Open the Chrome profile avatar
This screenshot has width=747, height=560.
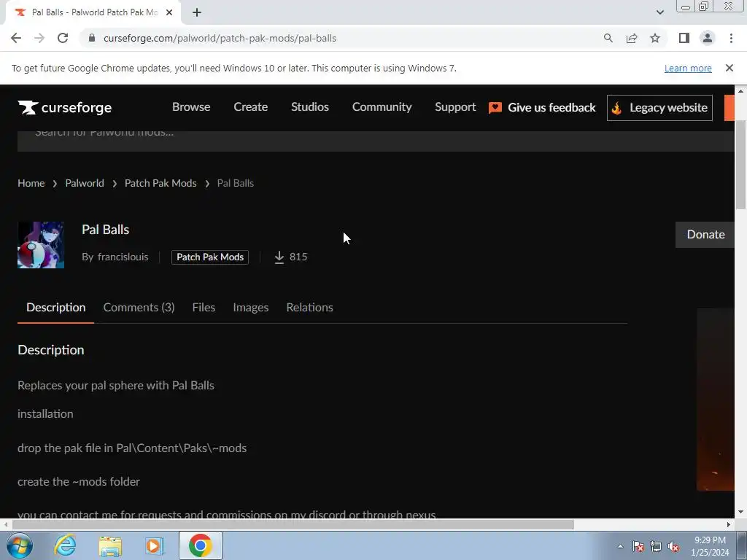pos(708,38)
